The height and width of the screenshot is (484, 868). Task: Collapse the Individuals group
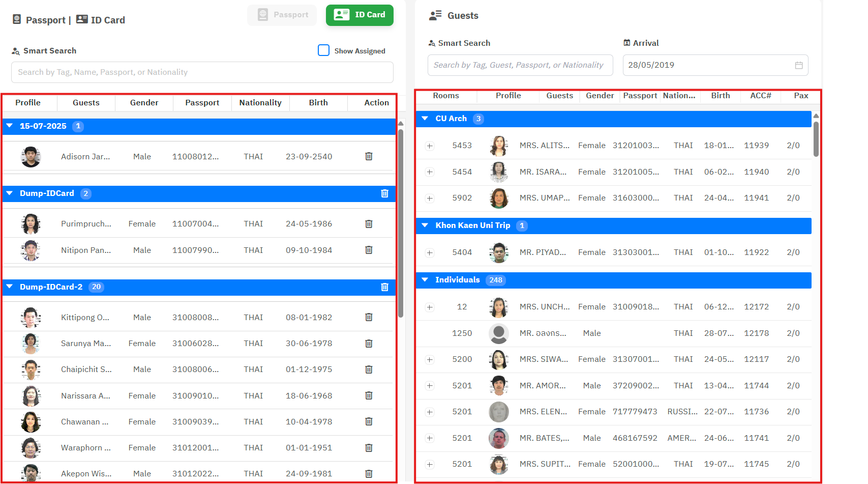coord(425,280)
